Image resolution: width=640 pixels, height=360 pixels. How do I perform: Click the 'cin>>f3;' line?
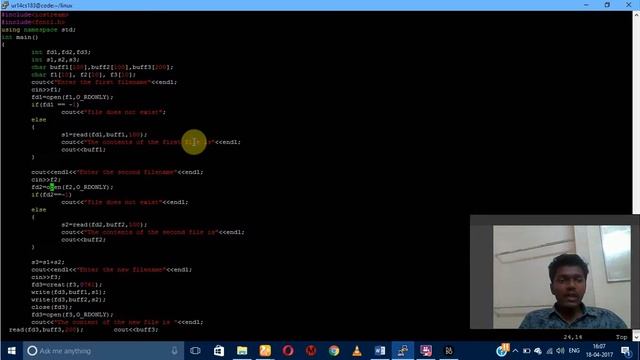tap(46, 277)
